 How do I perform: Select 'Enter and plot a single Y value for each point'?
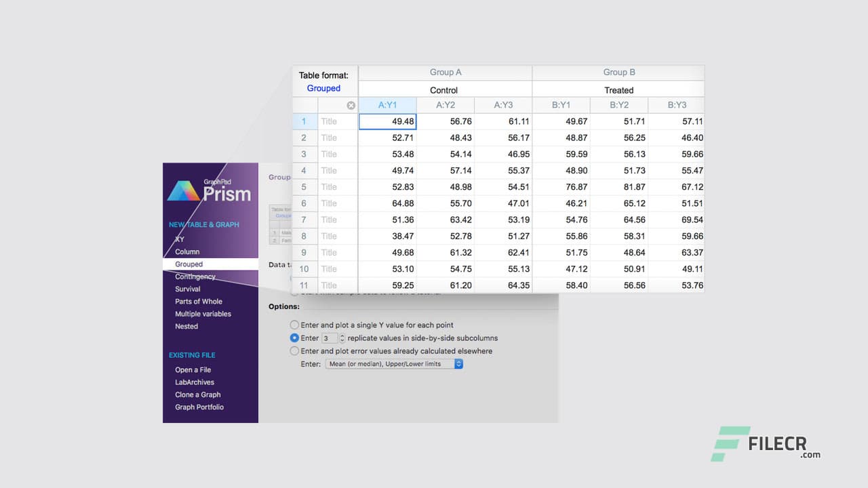294,325
